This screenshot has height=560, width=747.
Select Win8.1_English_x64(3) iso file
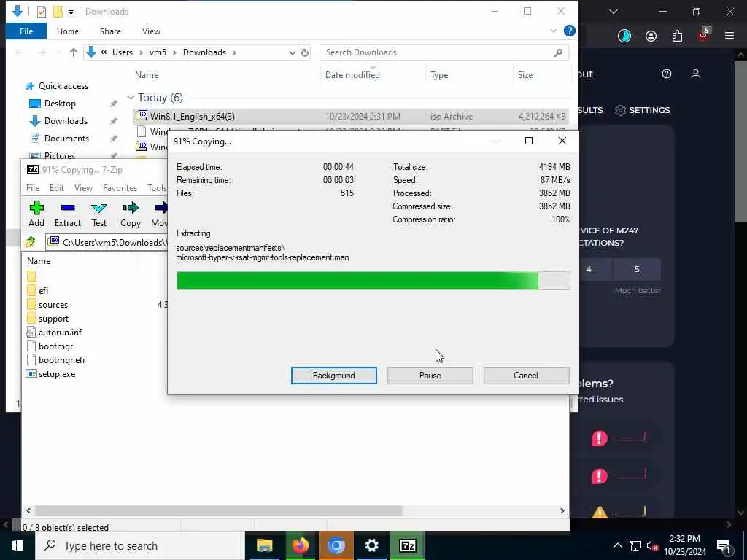pyautogui.click(x=350, y=116)
